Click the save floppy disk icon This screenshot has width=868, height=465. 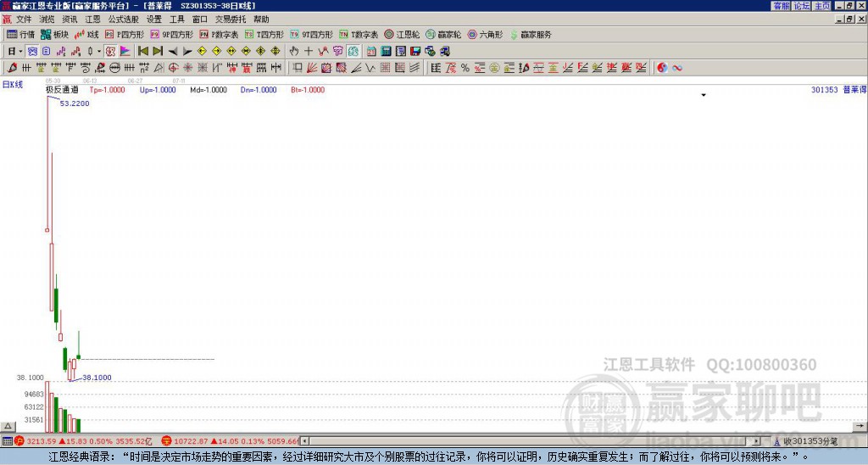point(415,52)
